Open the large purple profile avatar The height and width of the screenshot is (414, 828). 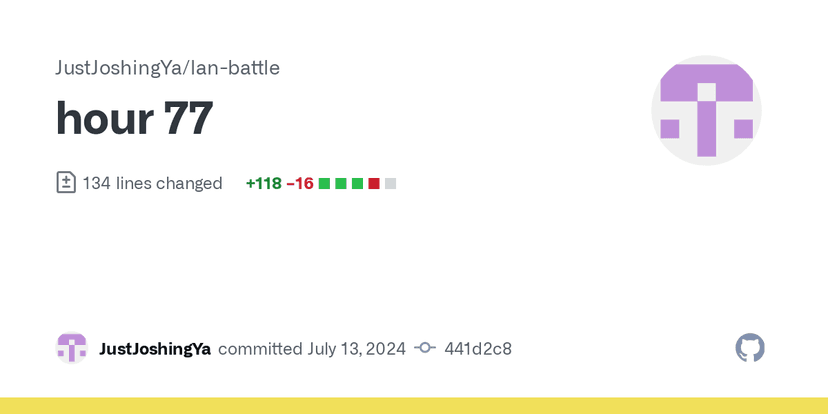[706, 110]
